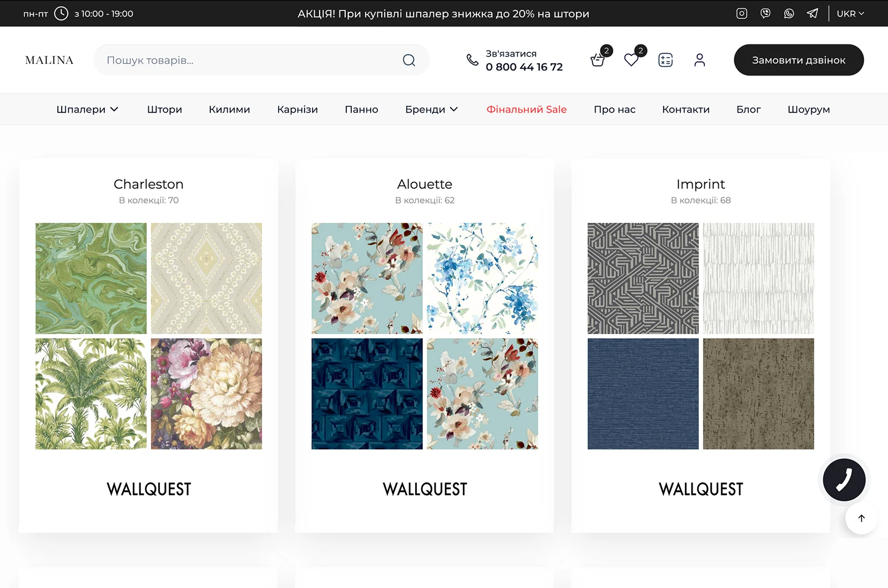Image resolution: width=888 pixels, height=588 pixels.
Task: Open the Viber icon in top bar
Action: coord(765,13)
